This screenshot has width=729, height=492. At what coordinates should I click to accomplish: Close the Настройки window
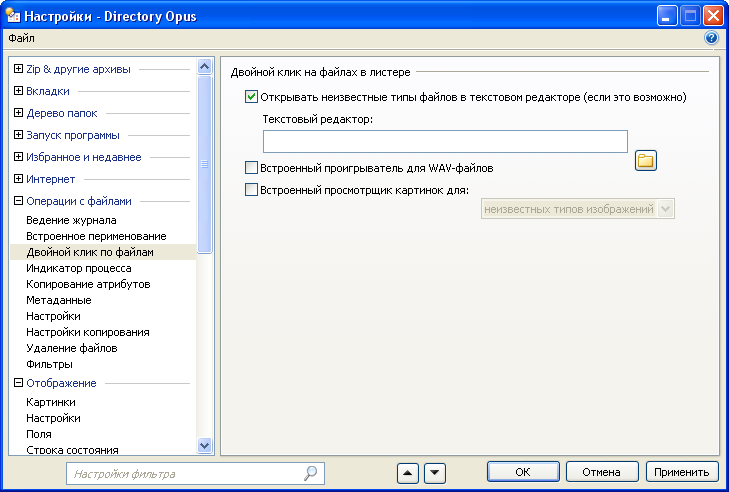point(713,16)
